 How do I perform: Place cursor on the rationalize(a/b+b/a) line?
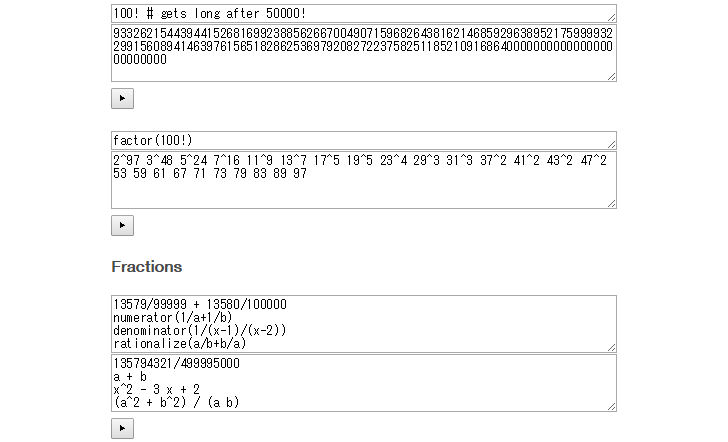click(x=180, y=344)
